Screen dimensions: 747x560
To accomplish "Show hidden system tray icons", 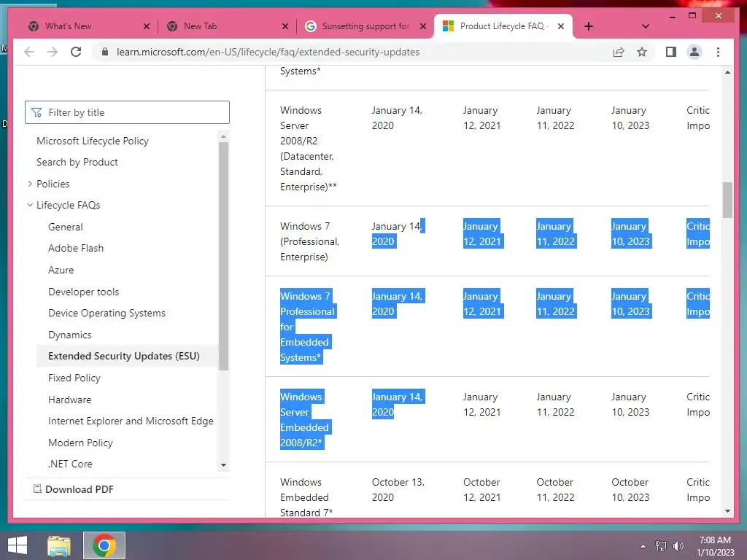I will coord(643,546).
